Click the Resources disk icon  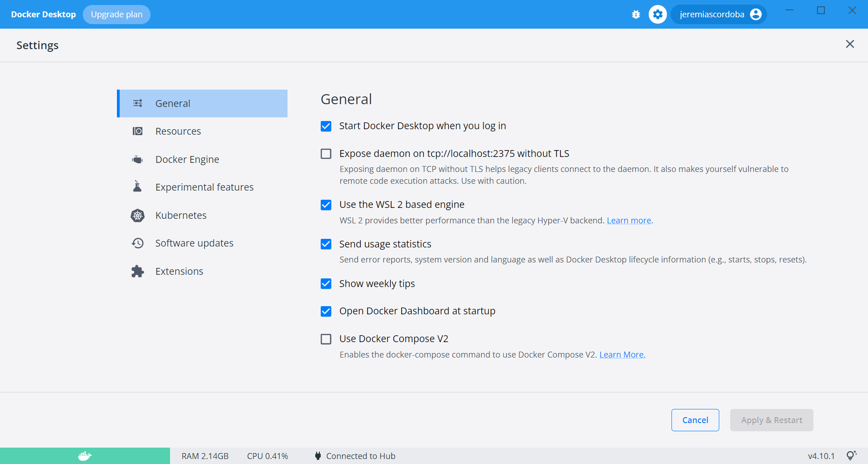point(138,131)
